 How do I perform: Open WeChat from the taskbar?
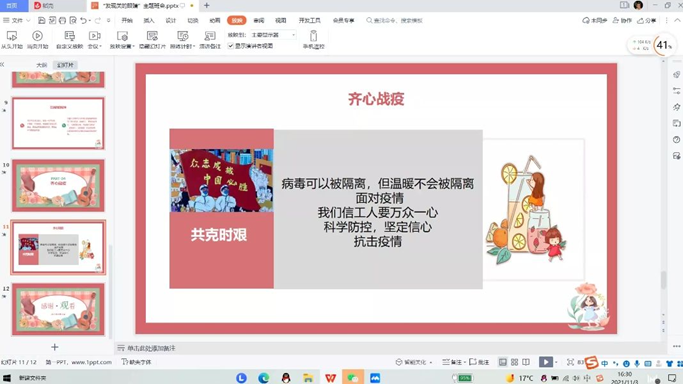(353, 377)
